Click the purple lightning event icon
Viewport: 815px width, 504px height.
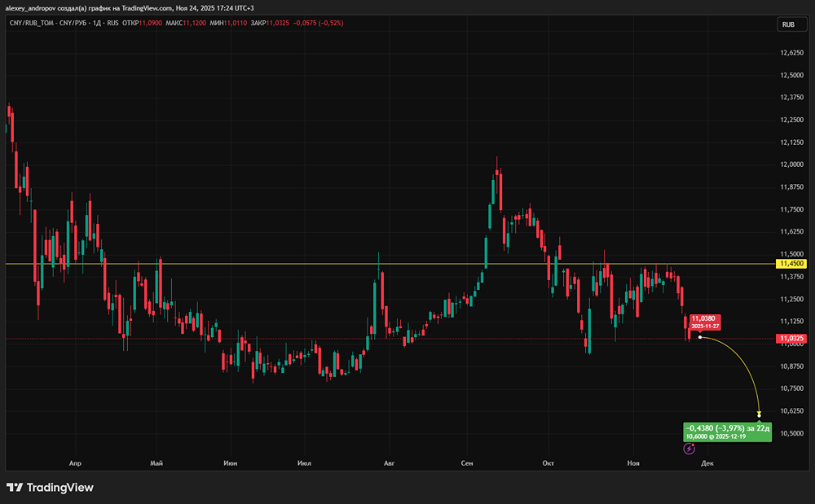coord(689,448)
